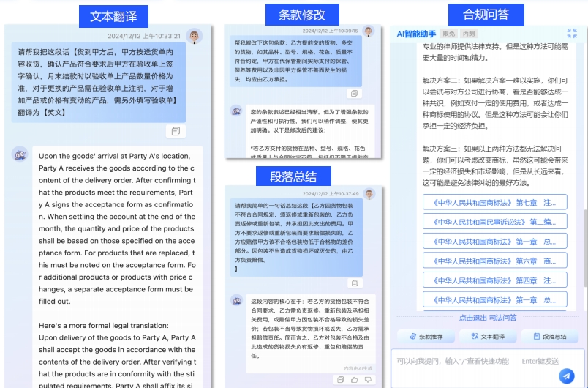588x388 pixels.
Task: Click the 内容由AI生成 note
Action: (358, 368)
